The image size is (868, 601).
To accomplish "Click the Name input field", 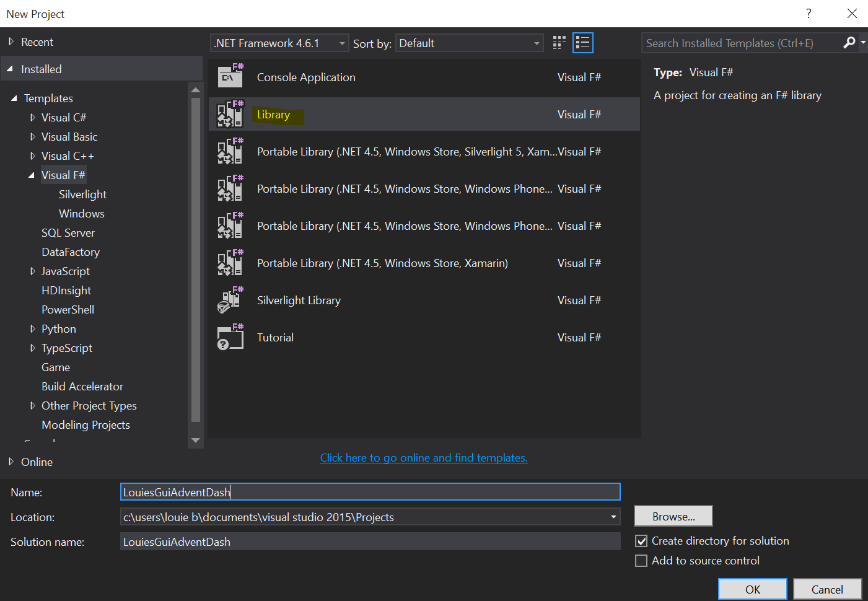I will 370,492.
